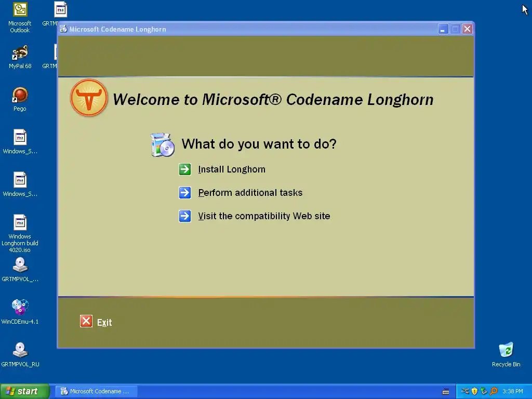Click the setup box-and-disc icon

tap(163, 145)
